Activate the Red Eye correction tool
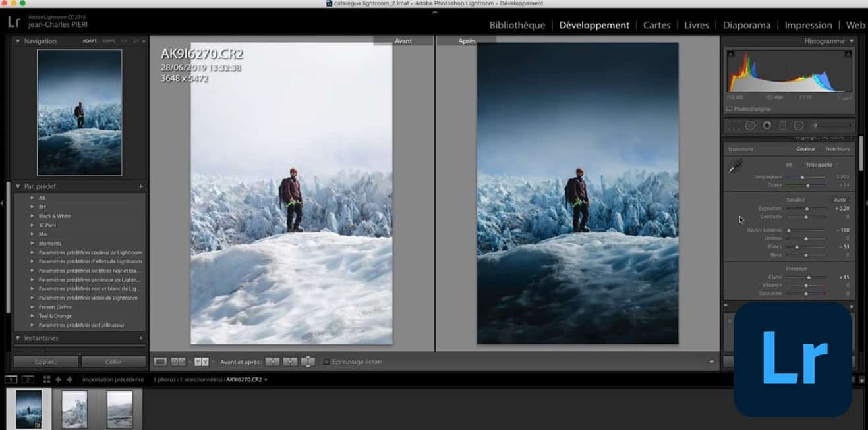 [x=767, y=125]
